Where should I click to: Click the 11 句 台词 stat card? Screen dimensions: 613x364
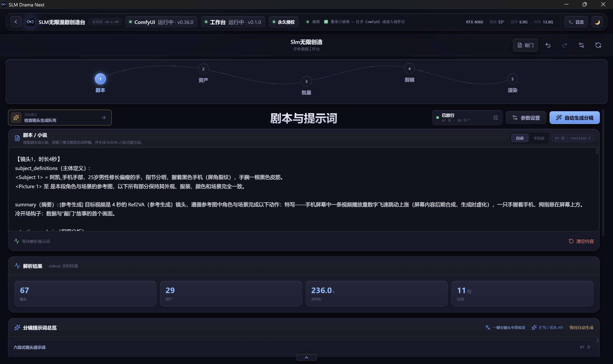click(522, 294)
